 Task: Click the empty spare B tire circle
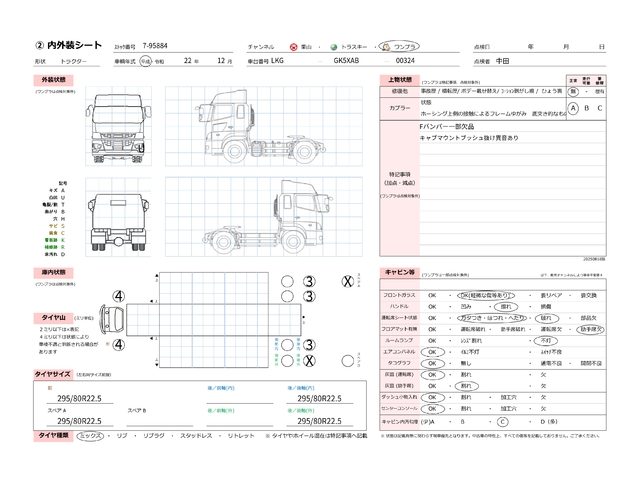point(347,358)
